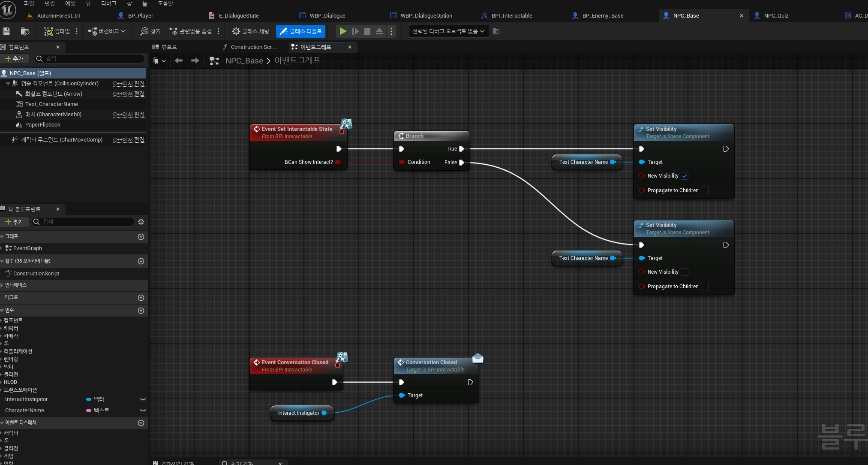Check Propagate to Children on first node
The width and height of the screenshot is (868, 465).
[x=705, y=190]
